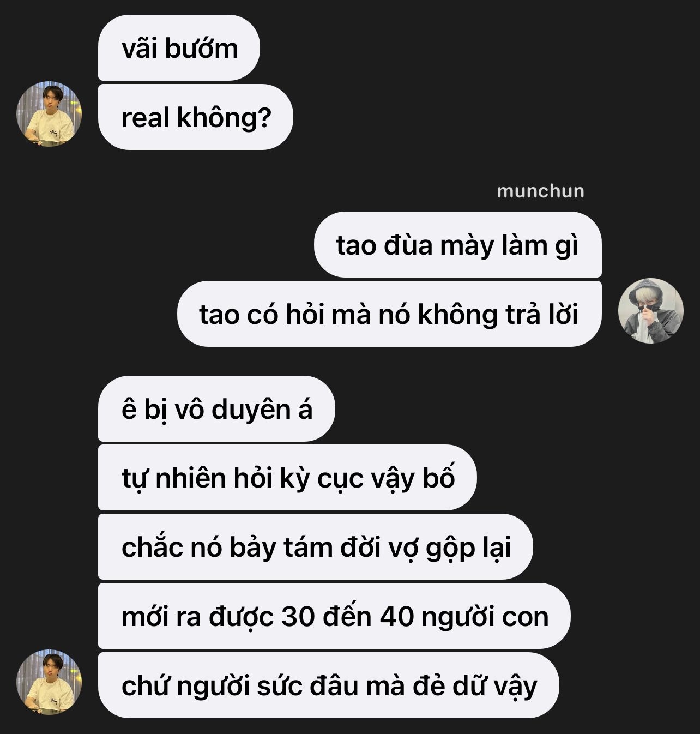
Task: Select 'tự nhiên hỏi kỳ cục vậy bố' message
Action: click(x=287, y=478)
